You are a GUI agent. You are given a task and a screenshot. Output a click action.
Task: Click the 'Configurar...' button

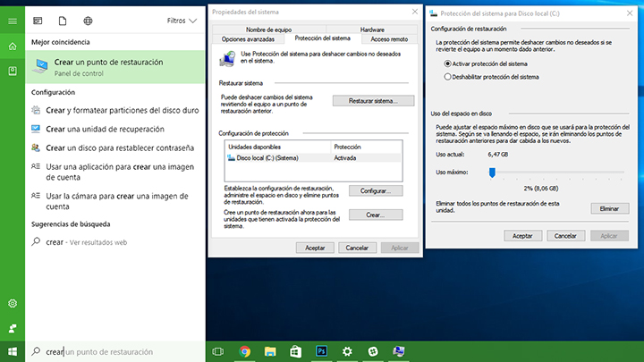click(x=376, y=191)
